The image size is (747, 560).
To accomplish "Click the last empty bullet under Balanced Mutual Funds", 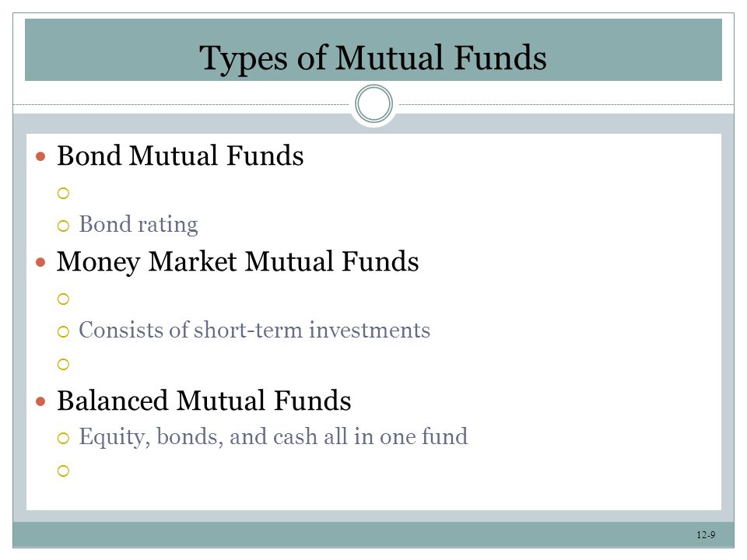I will [63, 471].
